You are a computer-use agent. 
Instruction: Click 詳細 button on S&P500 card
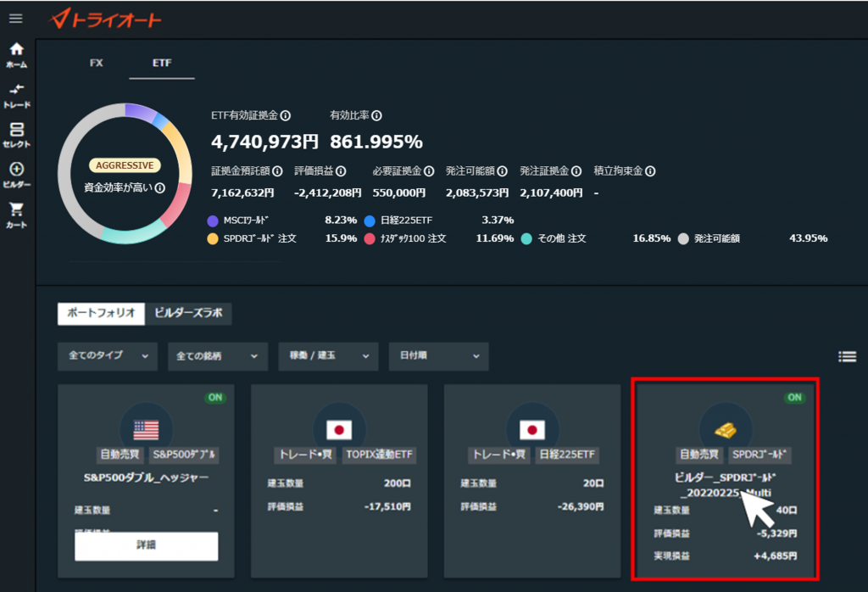[x=146, y=546]
